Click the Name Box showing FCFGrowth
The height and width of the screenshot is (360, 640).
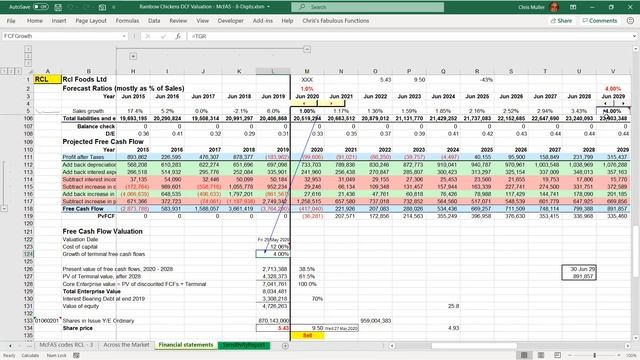tap(61, 36)
